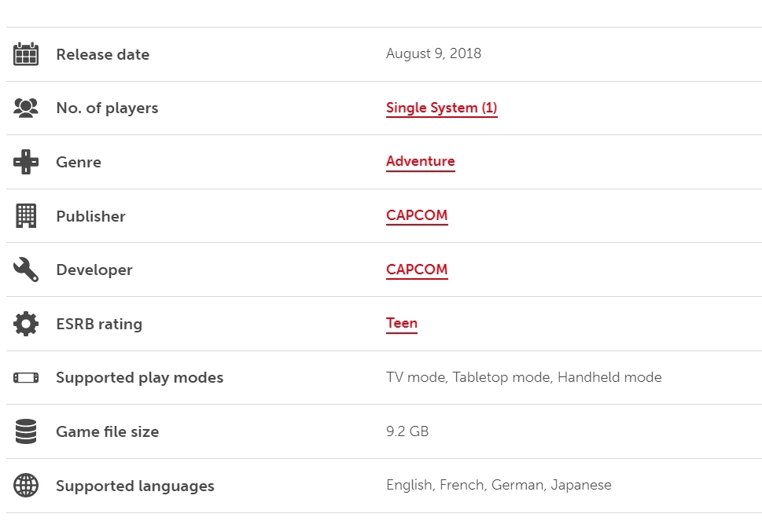Click the English, French, German, Japanese text
This screenshot has width=762, height=532.
(499, 485)
